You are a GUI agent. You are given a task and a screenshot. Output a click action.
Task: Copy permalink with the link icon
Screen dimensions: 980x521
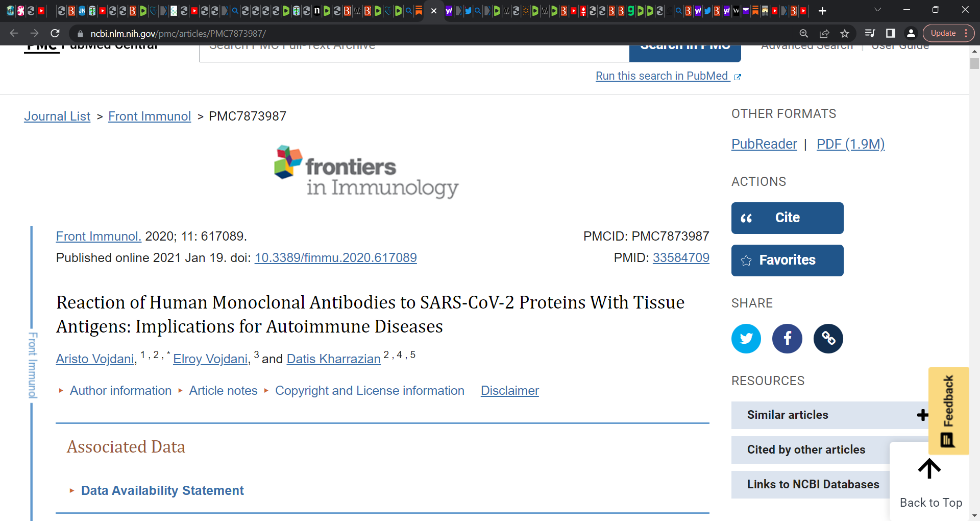828,338
